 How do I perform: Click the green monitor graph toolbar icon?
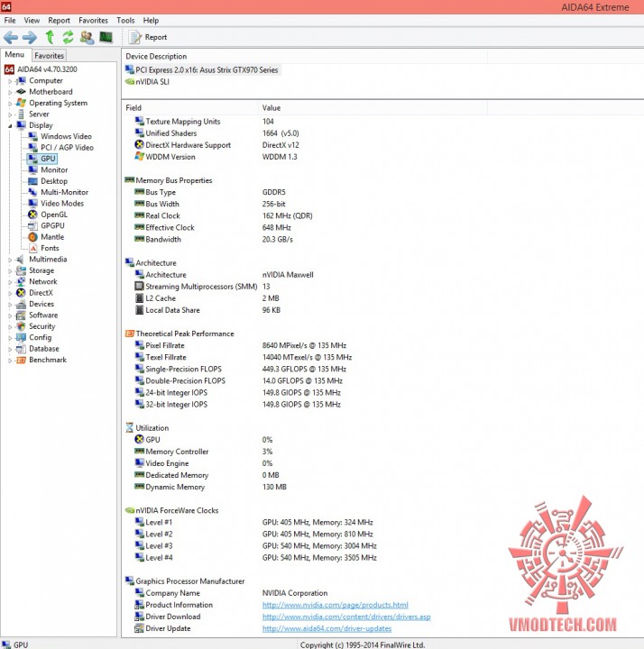106,37
